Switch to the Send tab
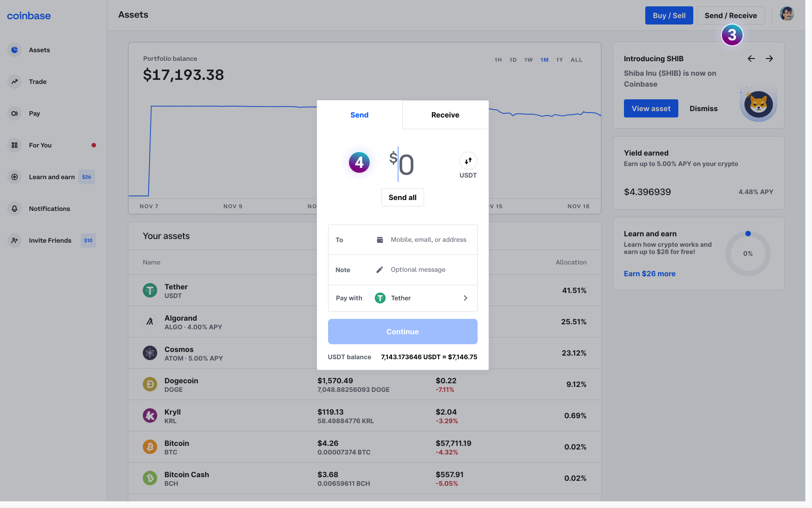The image size is (812, 508). (359, 115)
